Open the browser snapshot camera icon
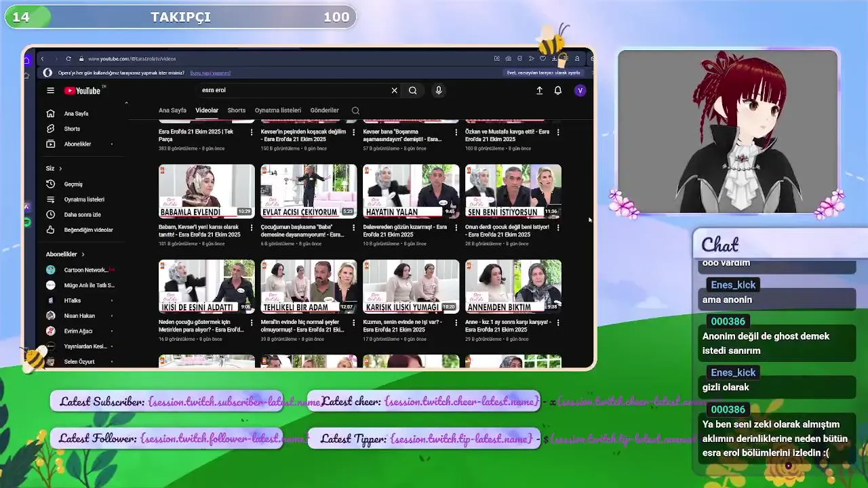 coord(508,59)
